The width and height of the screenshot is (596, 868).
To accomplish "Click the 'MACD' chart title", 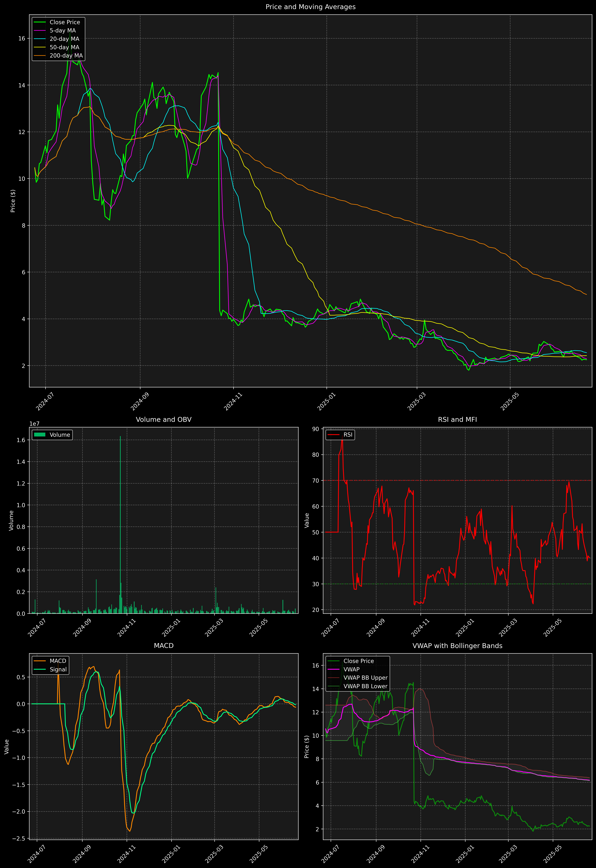I will coord(164,646).
